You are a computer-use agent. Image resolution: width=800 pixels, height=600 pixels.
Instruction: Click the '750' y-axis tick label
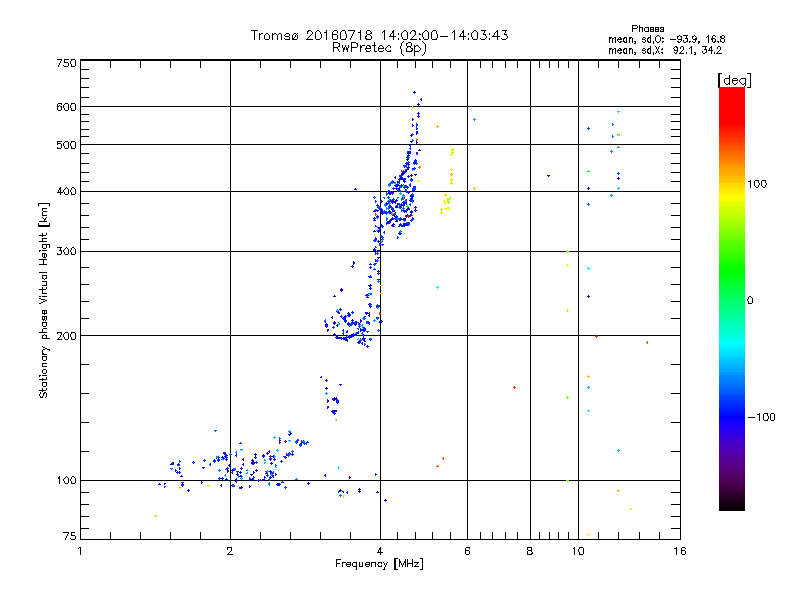pyautogui.click(x=66, y=63)
